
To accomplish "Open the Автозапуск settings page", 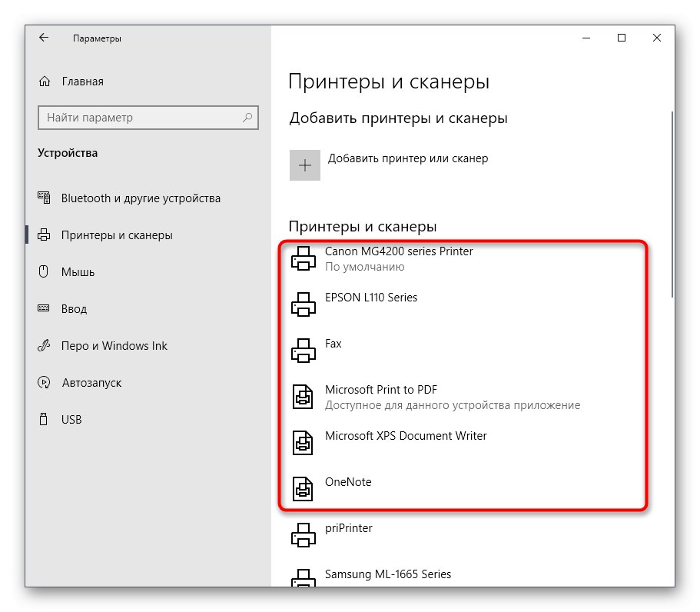I will click(x=91, y=383).
